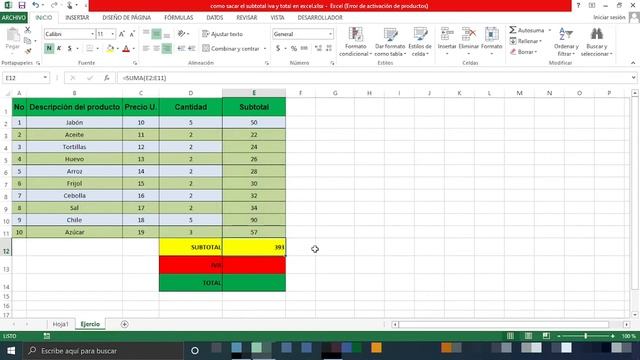Switch to the DESARROLLADOR tab
Viewport: 640px width, 360px height.
tap(320, 18)
